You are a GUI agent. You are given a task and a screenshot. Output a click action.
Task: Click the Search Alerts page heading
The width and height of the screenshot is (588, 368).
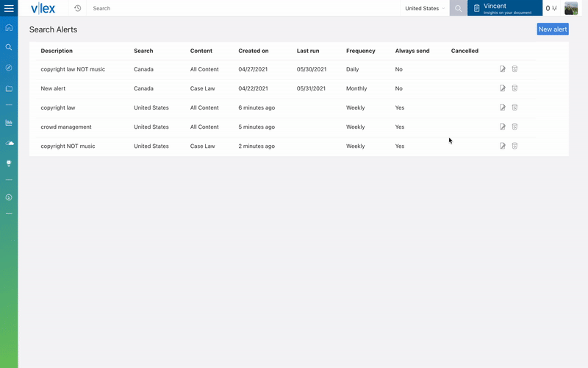pyautogui.click(x=53, y=29)
